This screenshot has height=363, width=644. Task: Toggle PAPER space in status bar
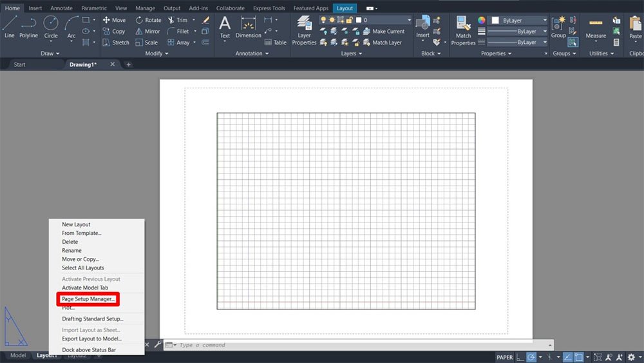pyautogui.click(x=504, y=357)
